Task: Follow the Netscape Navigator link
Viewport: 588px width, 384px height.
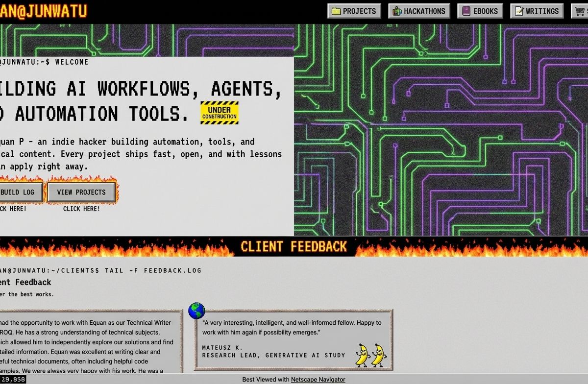Action: tap(318, 380)
